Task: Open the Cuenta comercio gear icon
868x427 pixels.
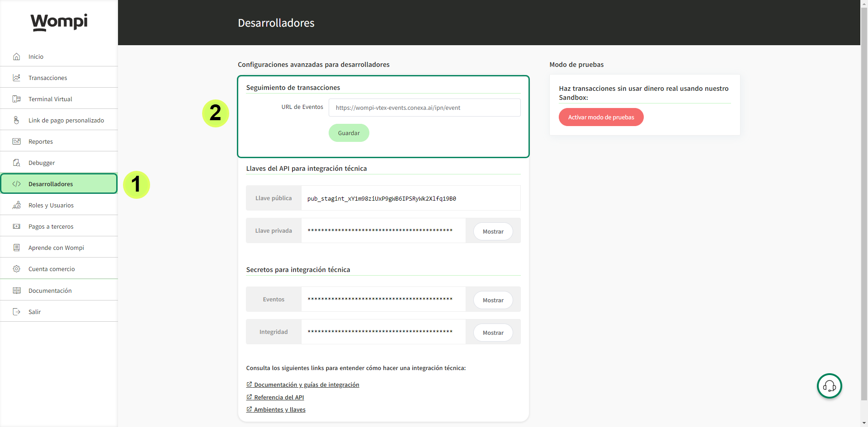Action: pyautogui.click(x=17, y=268)
